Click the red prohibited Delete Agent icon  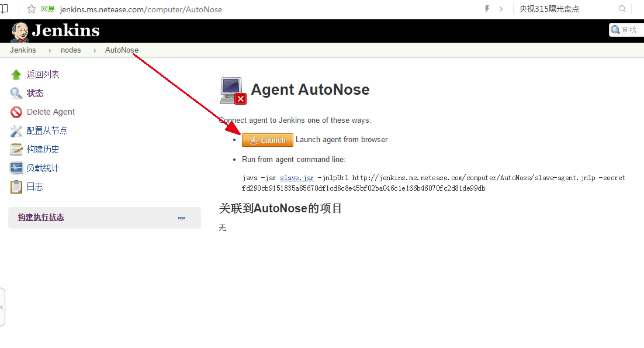[16, 112]
